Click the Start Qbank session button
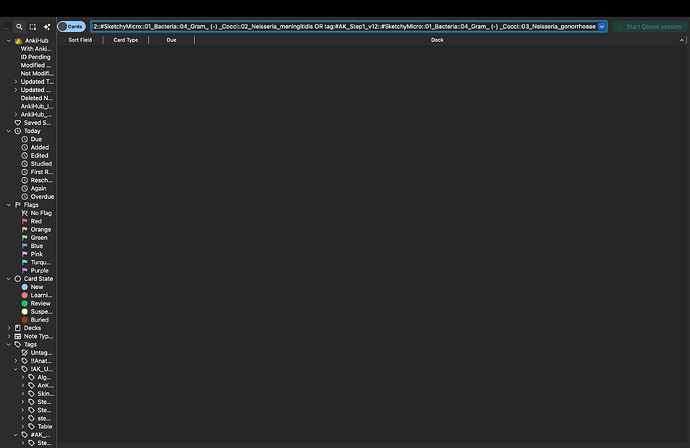Screen dimensions: 690x448 click(x=650, y=26)
